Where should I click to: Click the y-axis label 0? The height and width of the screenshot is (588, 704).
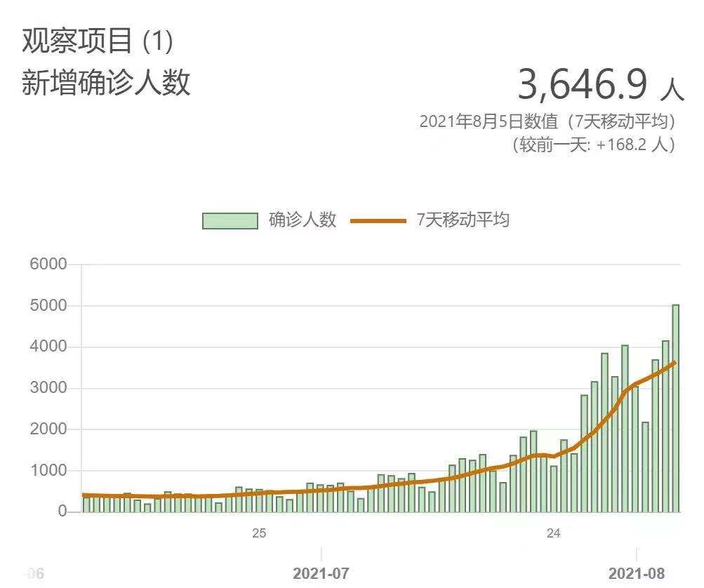tap(62, 512)
